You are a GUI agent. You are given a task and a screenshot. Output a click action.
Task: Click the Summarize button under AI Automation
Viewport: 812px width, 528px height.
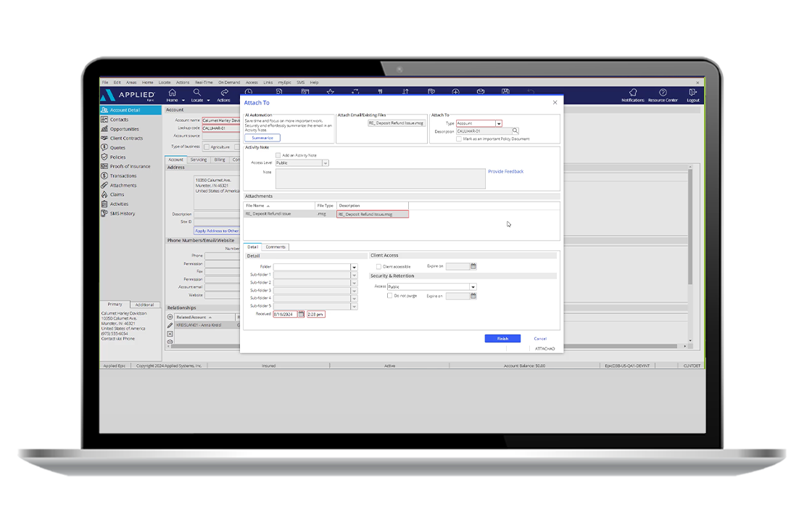[262, 138]
